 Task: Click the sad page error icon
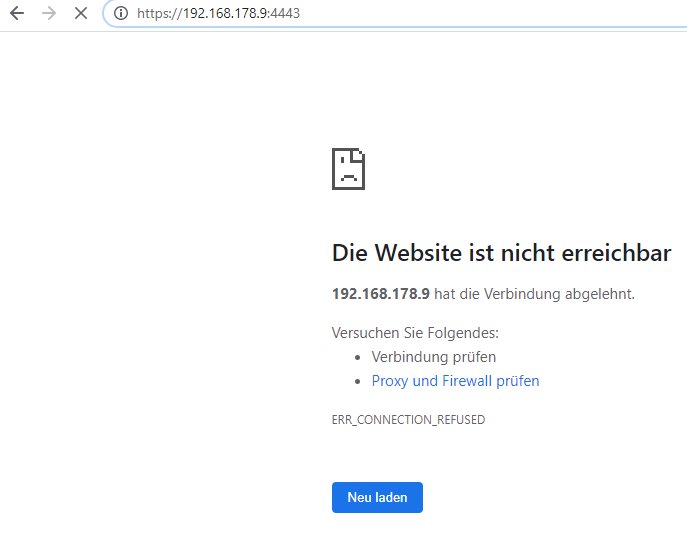click(348, 169)
